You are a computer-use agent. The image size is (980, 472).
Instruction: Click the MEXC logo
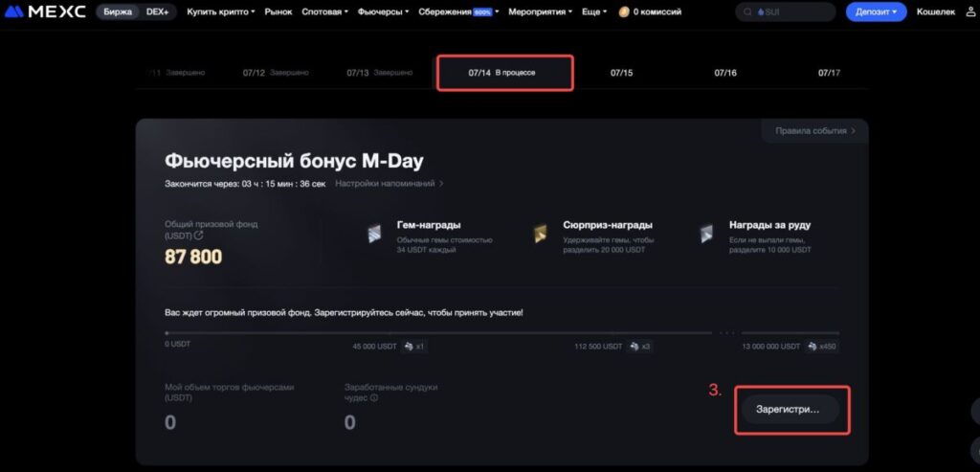point(45,11)
